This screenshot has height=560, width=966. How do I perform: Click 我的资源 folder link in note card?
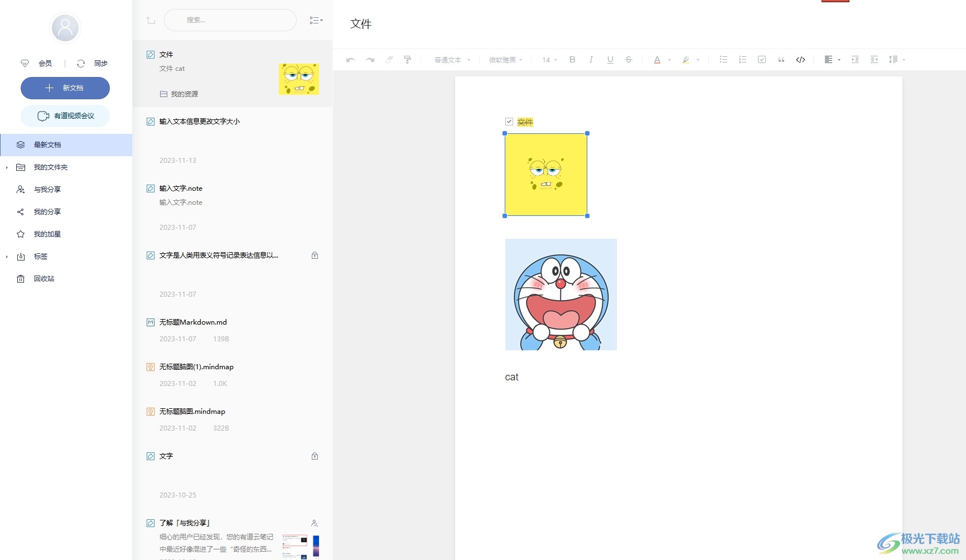pos(179,94)
